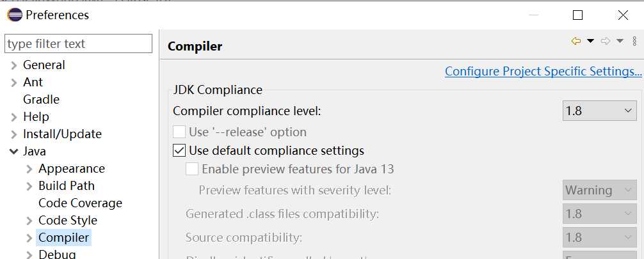Image resolution: width=644 pixels, height=259 pixels.
Task: Click the back navigation arrow icon
Action: [x=576, y=42]
